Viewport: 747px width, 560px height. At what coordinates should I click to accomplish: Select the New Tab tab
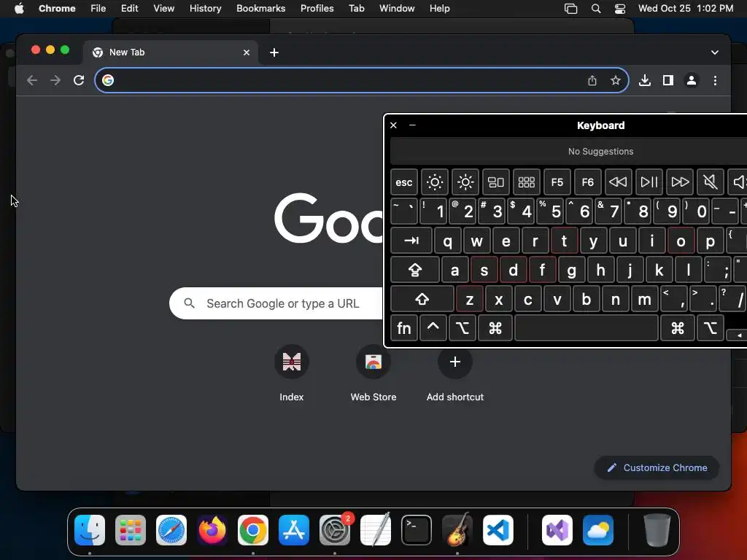[x=171, y=52]
